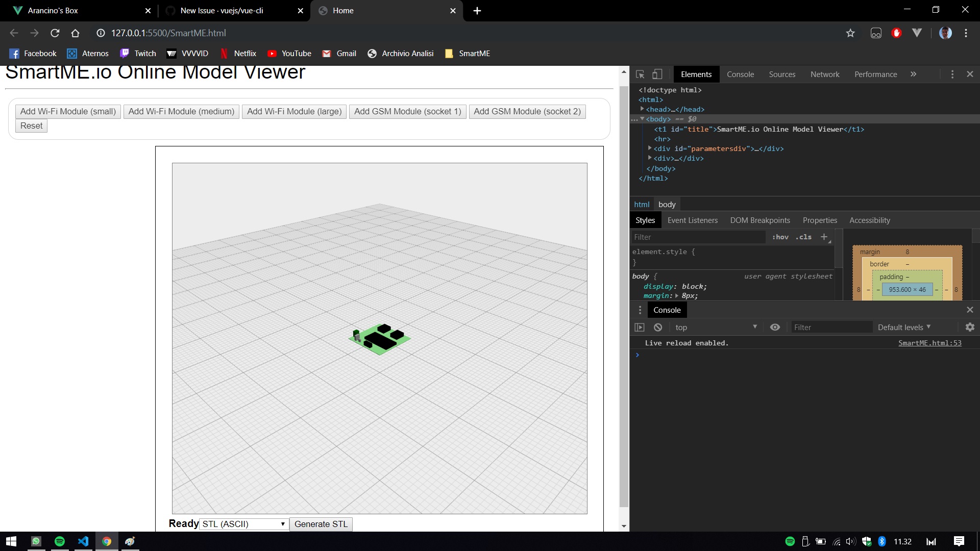Activate the DevTools inspect element picker
The height and width of the screenshot is (551, 980).
640,74
